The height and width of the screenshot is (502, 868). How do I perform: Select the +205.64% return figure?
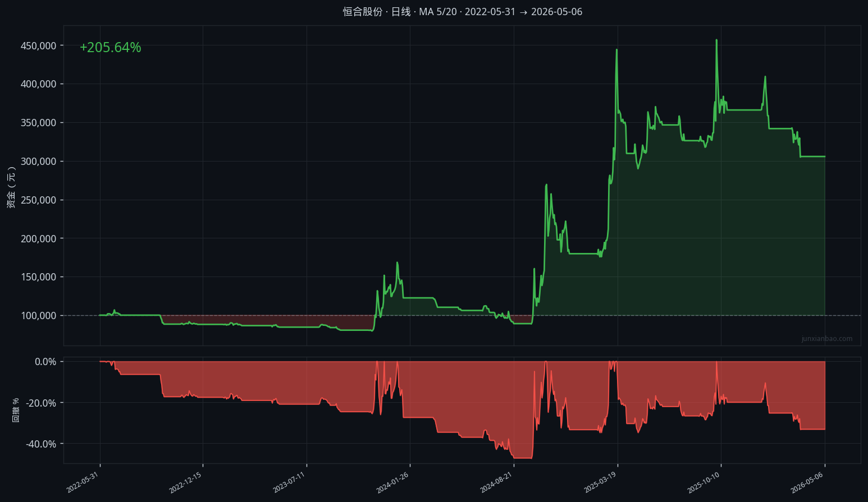(110, 48)
